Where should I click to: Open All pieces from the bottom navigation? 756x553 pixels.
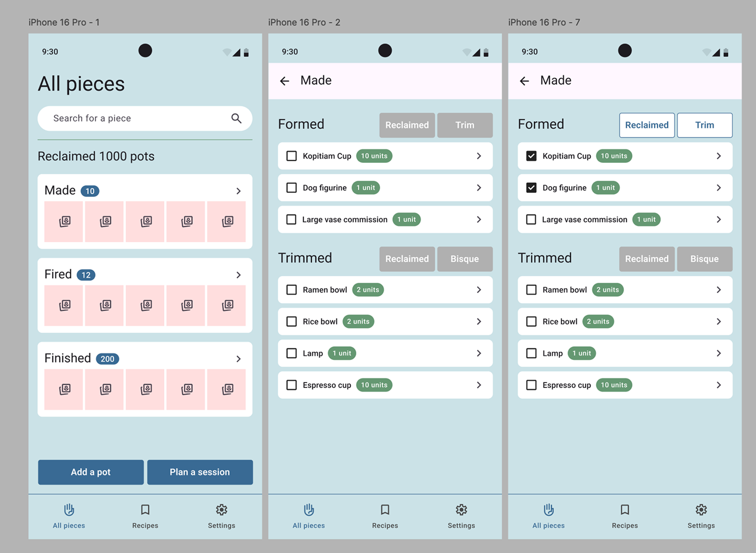pyautogui.click(x=69, y=517)
